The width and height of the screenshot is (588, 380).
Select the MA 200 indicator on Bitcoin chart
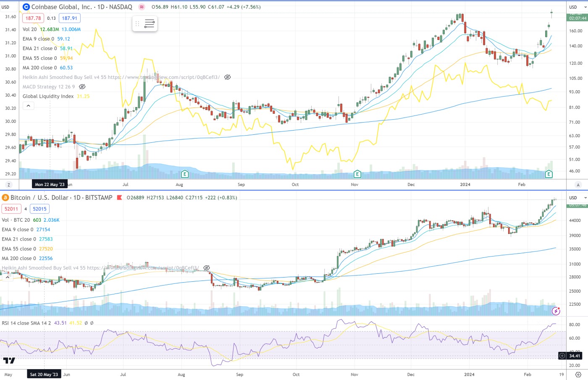tap(19, 259)
